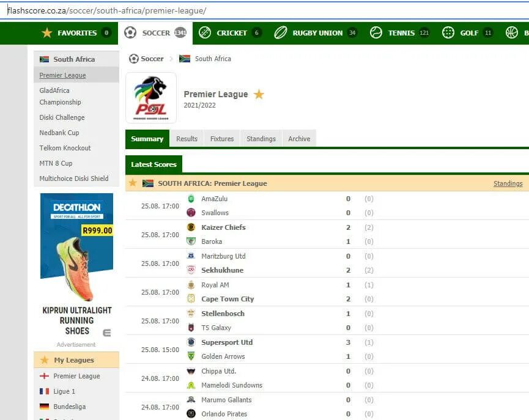Click the Soccer ball icon in top navigation
Screen dimensions: 529x420
pyautogui.click(x=130, y=33)
